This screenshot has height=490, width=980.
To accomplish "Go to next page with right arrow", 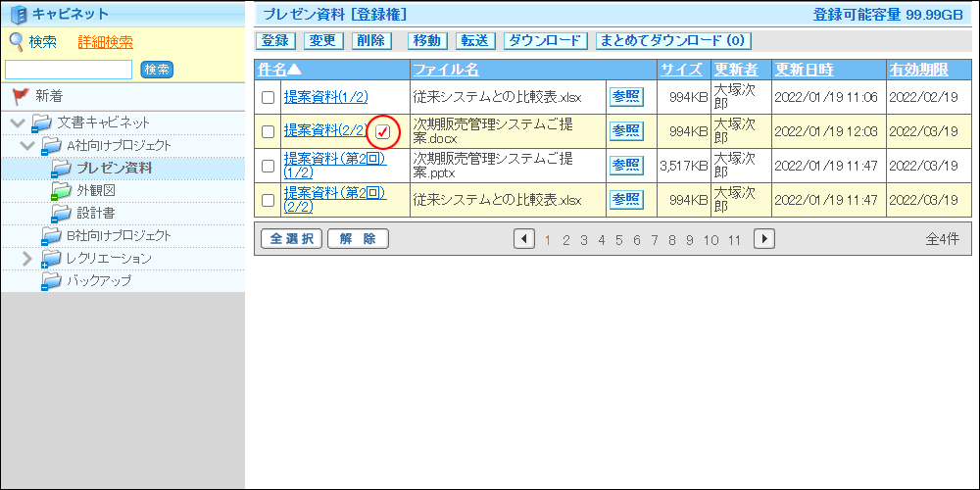I will point(763,239).
